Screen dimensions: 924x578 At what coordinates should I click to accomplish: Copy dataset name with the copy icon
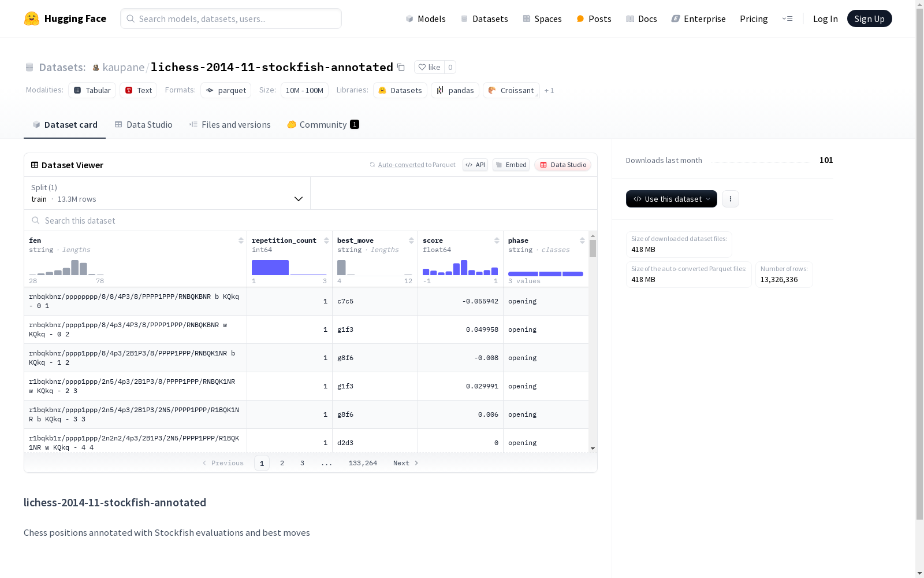click(401, 68)
